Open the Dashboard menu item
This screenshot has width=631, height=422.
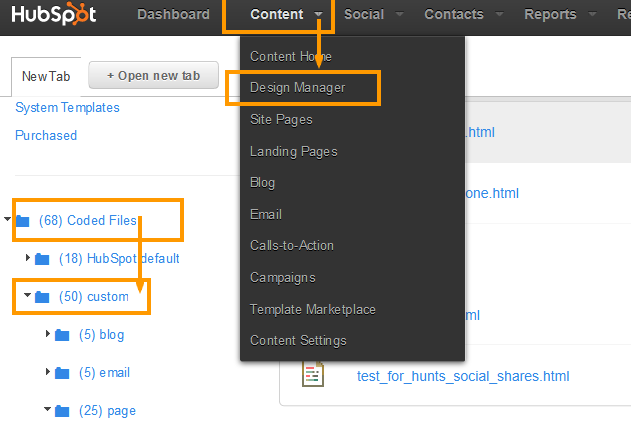(x=173, y=14)
